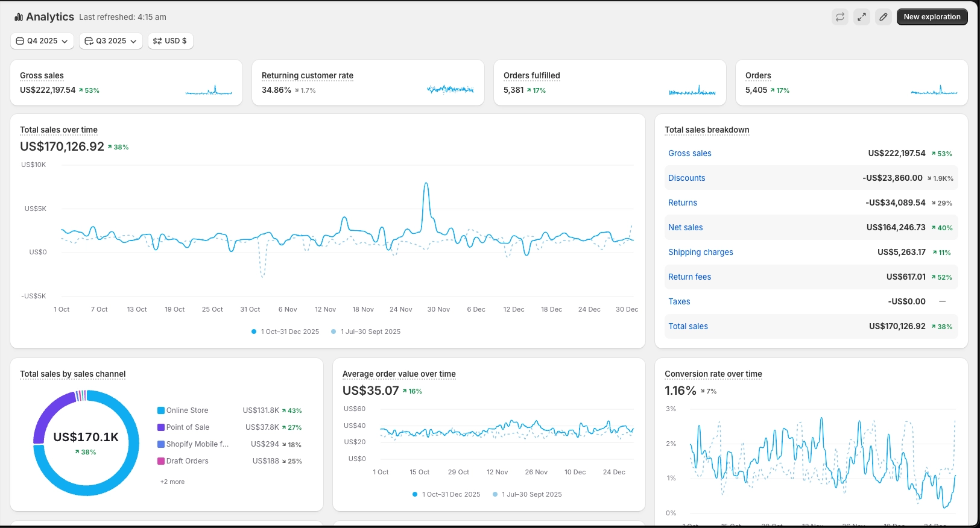The height and width of the screenshot is (528, 980).
Task: Click Draft Orders pink swatch
Action: point(161,461)
